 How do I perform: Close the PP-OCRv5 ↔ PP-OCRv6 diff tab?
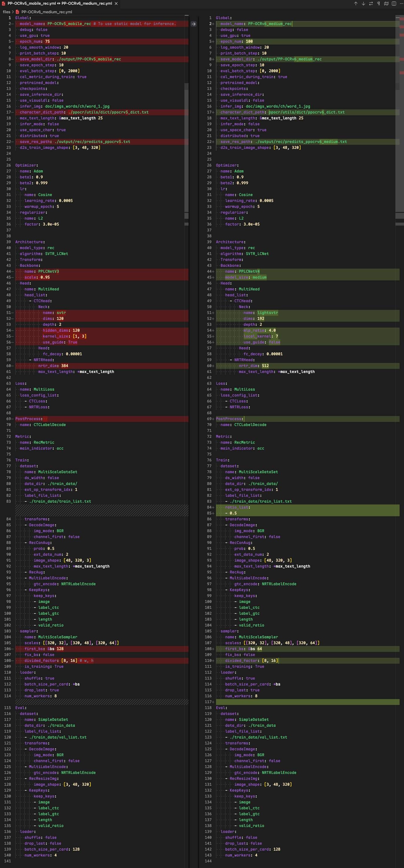(x=116, y=4)
